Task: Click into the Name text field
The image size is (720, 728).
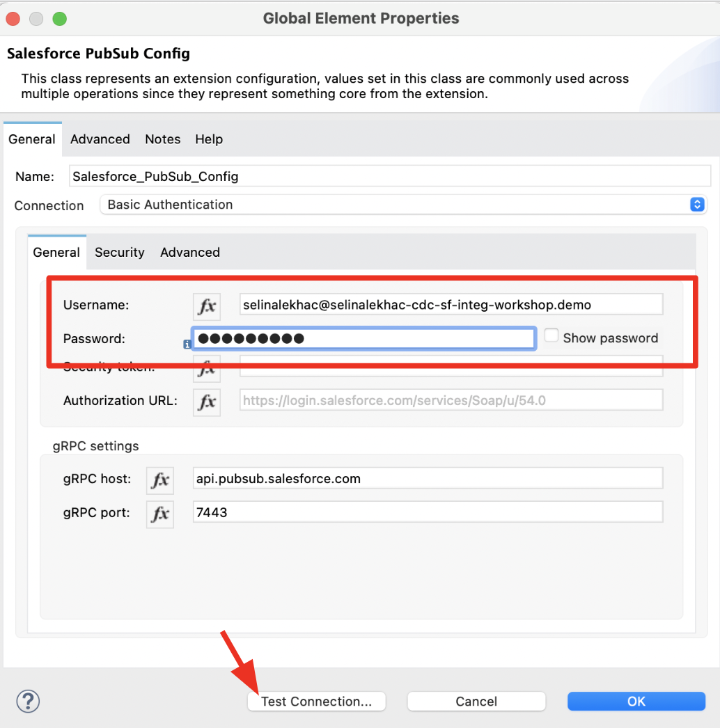Action: 387,177
